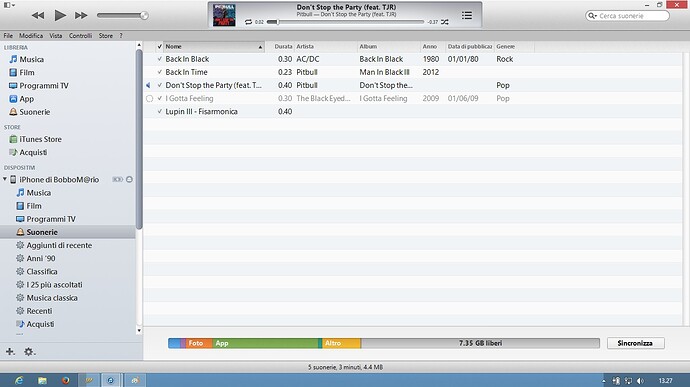Toggle shuffle mode icon
The height and width of the screenshot is (387, 690).
[x=445, y=22]
